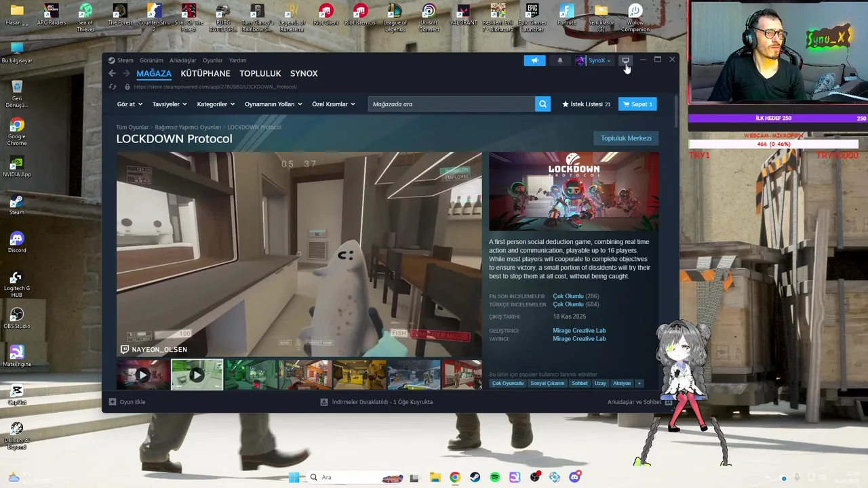Click the Çok Oyunculu tag
The image size is (868, 488).
508,384
